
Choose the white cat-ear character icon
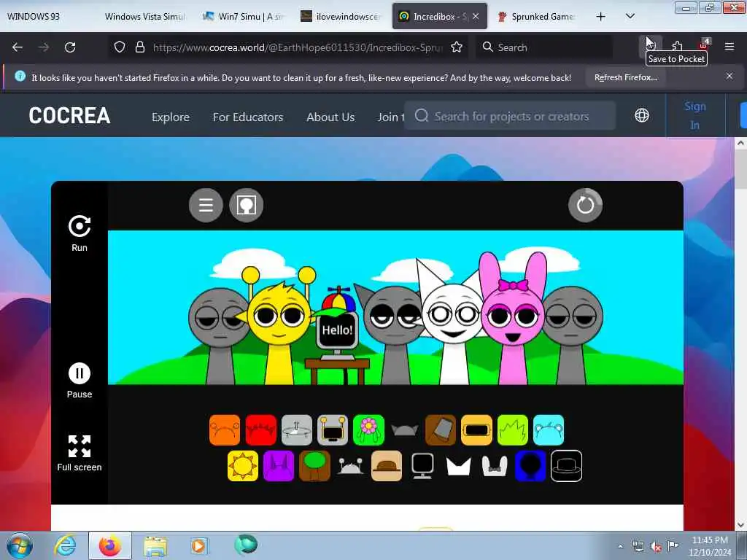coord(458,466)
